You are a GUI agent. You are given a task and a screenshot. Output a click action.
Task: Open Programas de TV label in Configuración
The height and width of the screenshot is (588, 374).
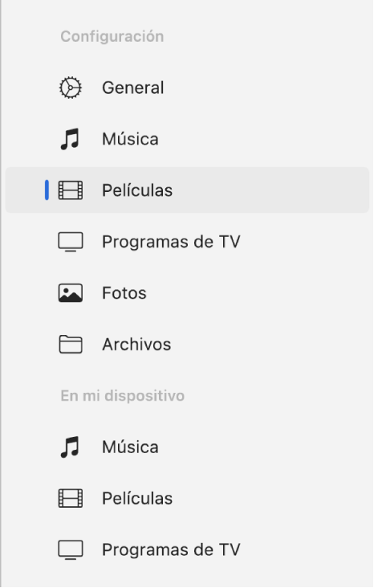coord(171,242)
